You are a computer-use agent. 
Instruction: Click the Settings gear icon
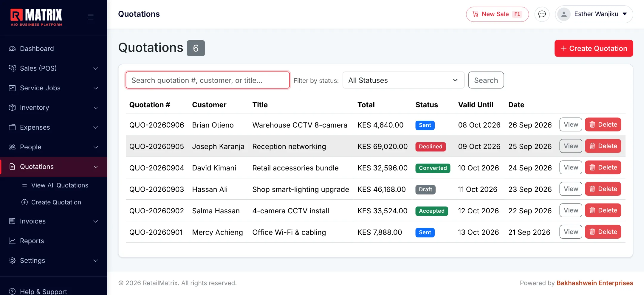tap(12, 260)
